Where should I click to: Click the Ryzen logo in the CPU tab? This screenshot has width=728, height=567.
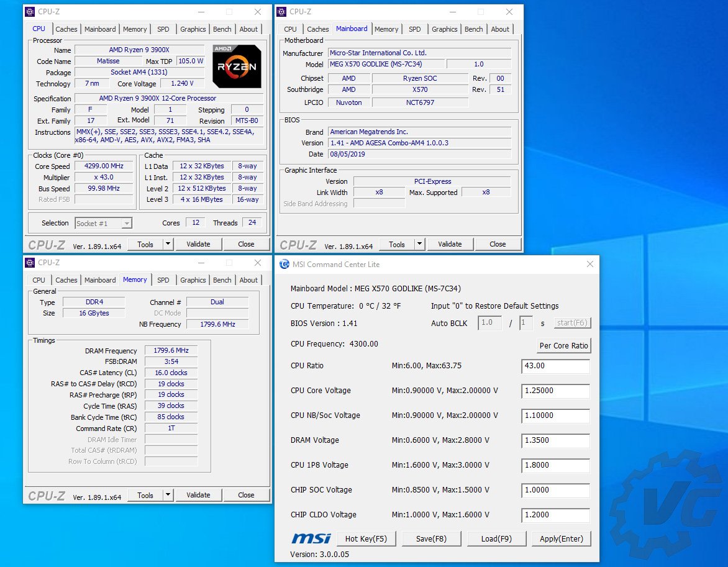pyautogui.click(x=237, y=66)
